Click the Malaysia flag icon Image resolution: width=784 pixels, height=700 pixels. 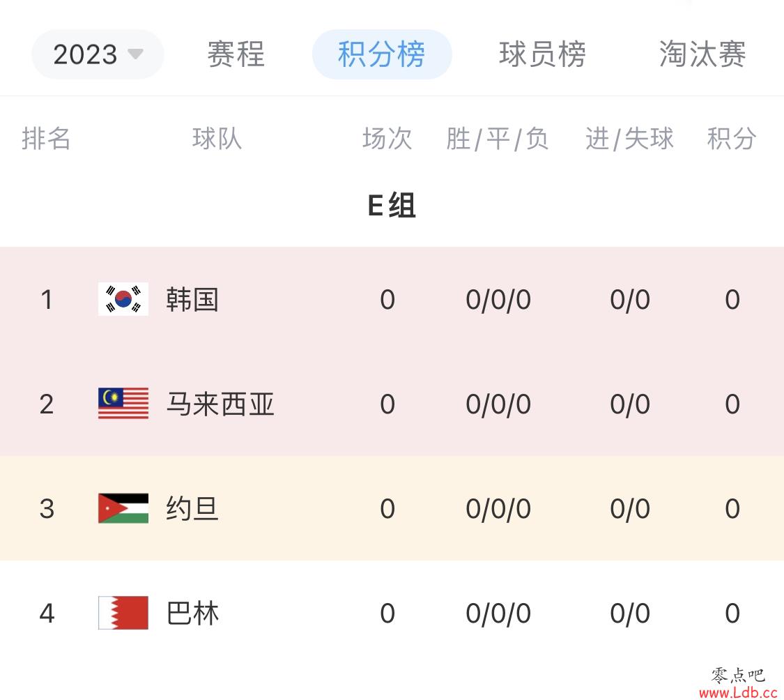pyautogui.click(x=123, y=403)
